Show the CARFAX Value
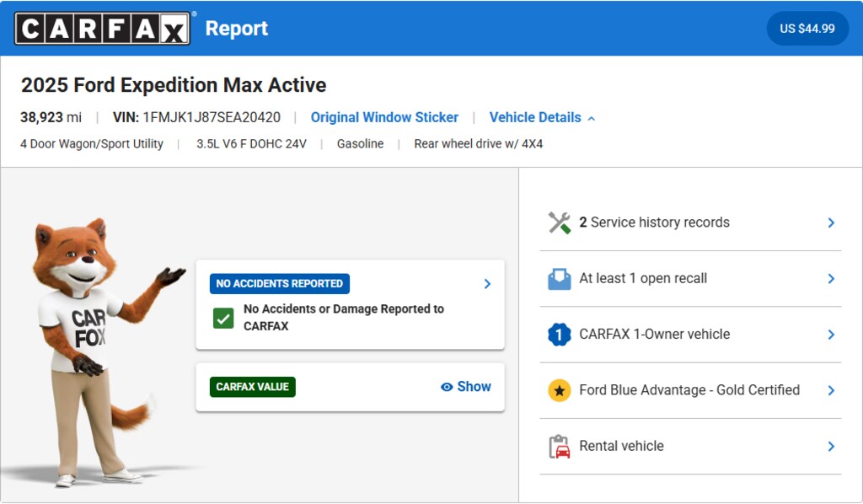The image size is (863, 504). (x=474, y=387)
